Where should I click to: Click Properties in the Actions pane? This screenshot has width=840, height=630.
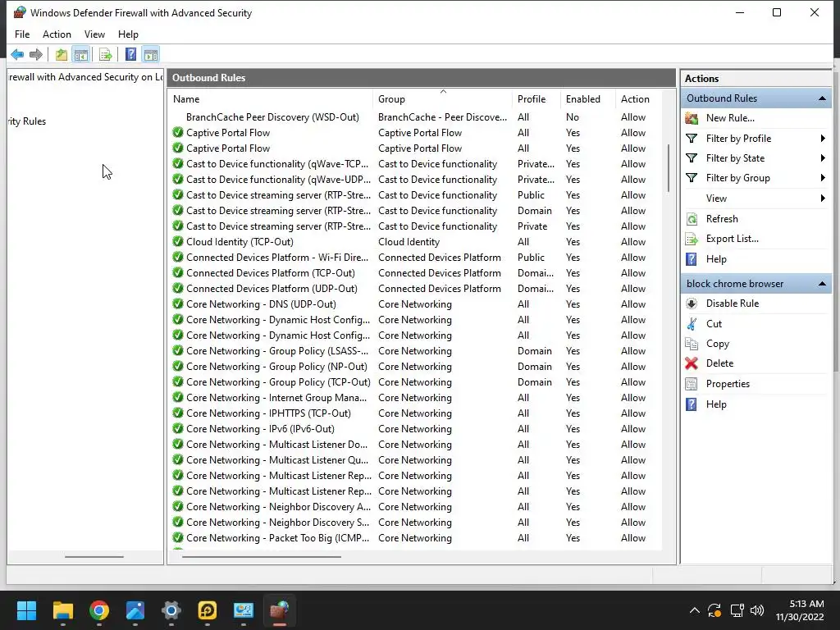(x=728, y=384)
